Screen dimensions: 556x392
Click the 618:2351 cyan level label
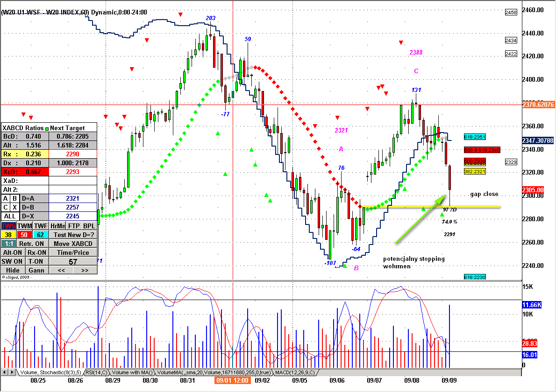pyautogui.click(x=475, y=137)
